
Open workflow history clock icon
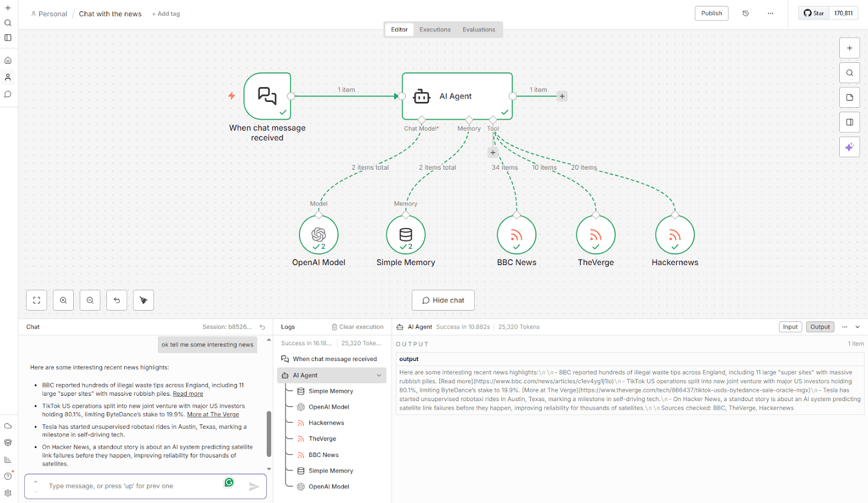point(745,14)
